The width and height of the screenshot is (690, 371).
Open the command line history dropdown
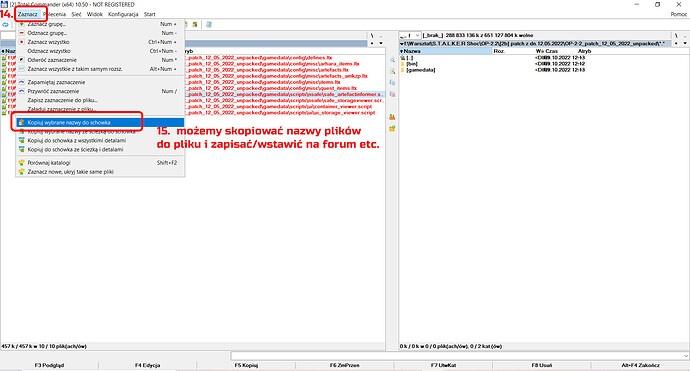pos(686,356)
